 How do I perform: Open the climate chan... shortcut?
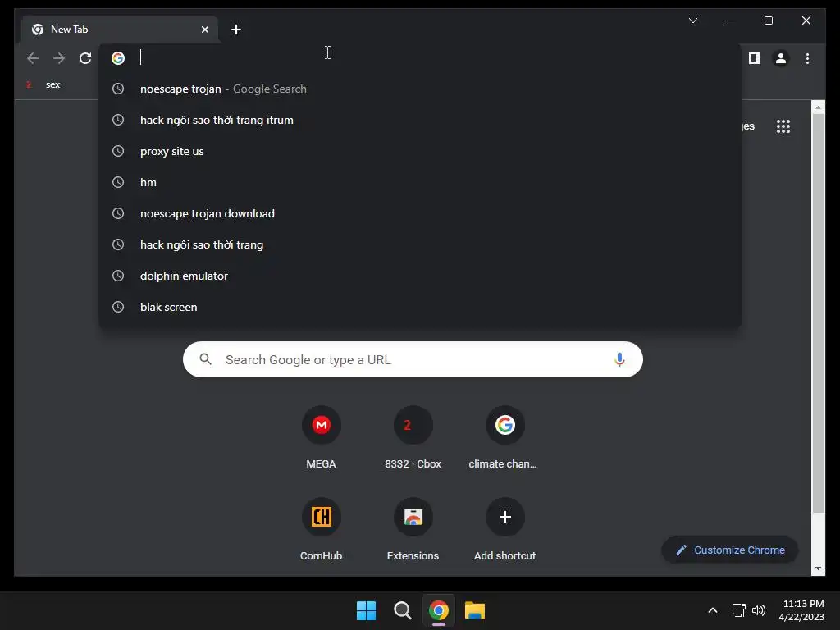(504, 438)
